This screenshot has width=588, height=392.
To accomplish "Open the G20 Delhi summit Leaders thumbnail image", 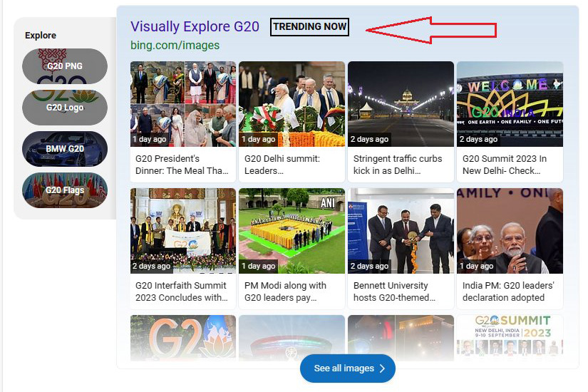I will (292, 104).
